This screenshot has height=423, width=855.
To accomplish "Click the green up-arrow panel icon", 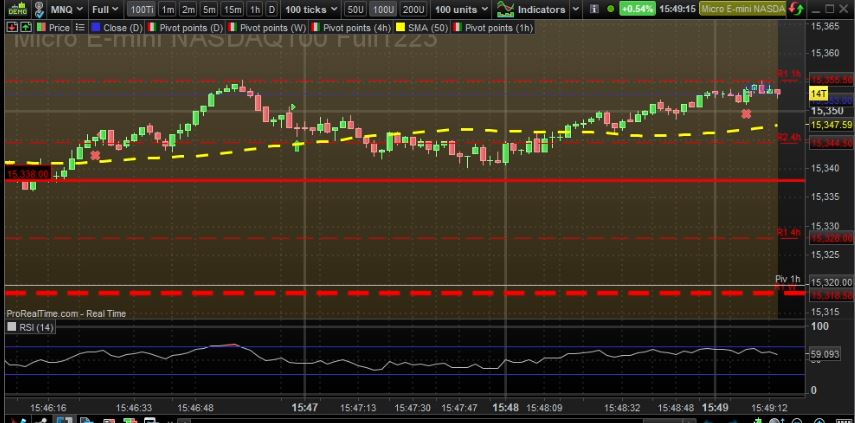I will (26, 27).
